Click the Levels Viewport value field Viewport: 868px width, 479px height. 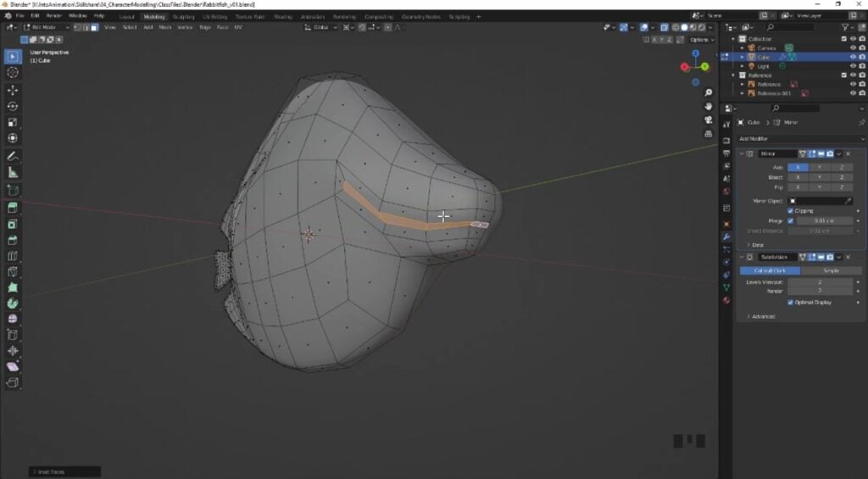(819, 281)
